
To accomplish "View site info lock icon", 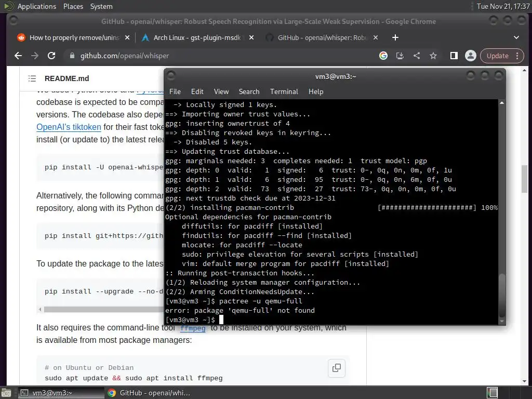I will click(x=72, y=56).
